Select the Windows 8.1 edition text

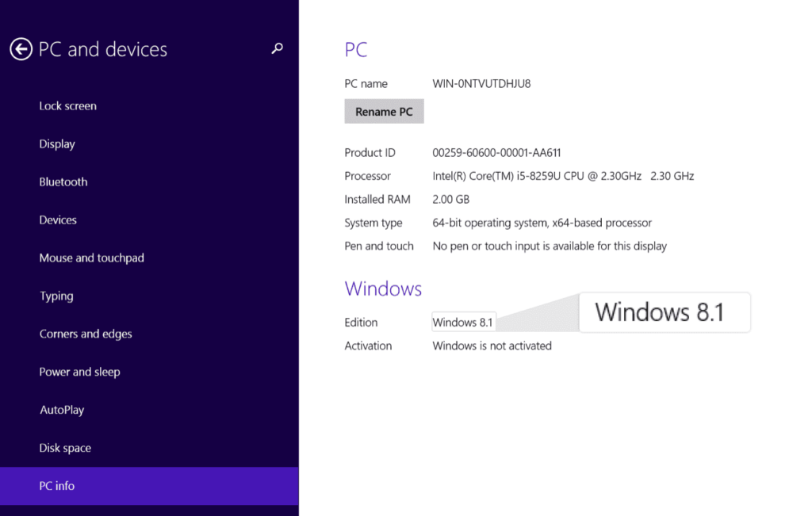point(462,322)
